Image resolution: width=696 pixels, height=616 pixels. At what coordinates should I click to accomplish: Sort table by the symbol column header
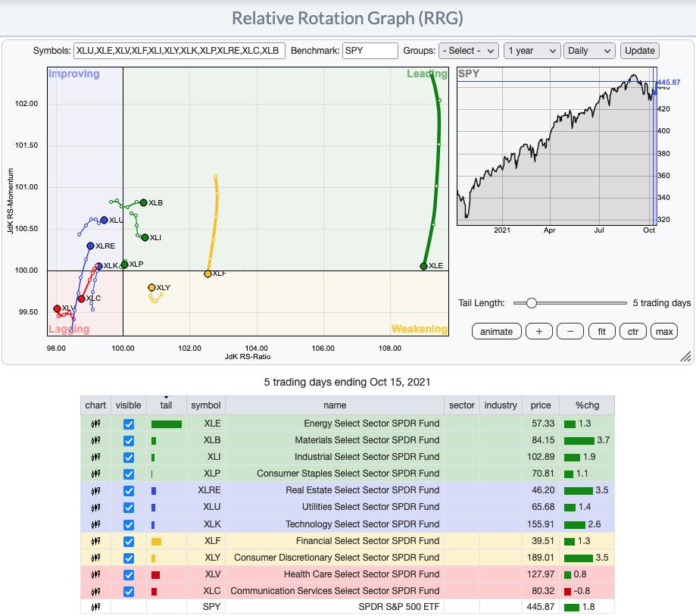click(205, 405)
